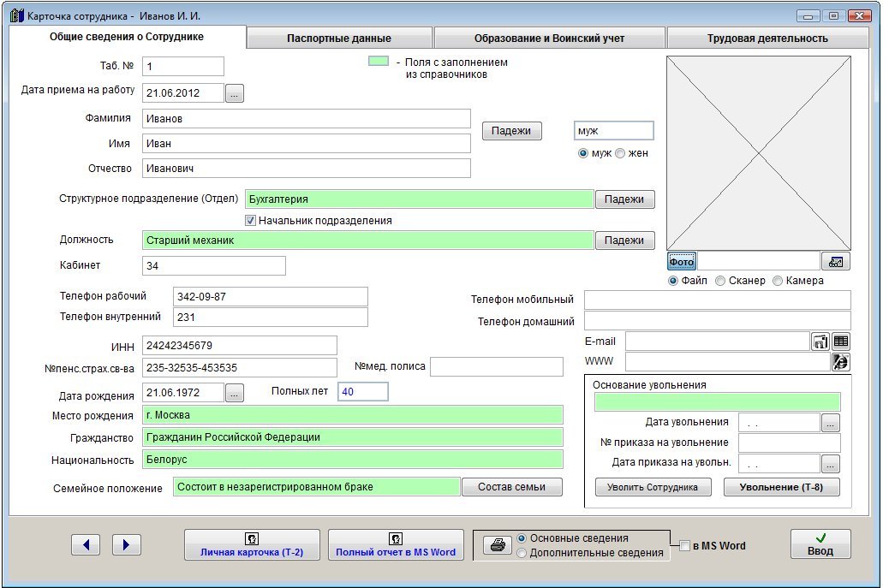Open the image viewer icon beside photo path
This screenshot has height=588, width=883.
[x=835, y=261]
